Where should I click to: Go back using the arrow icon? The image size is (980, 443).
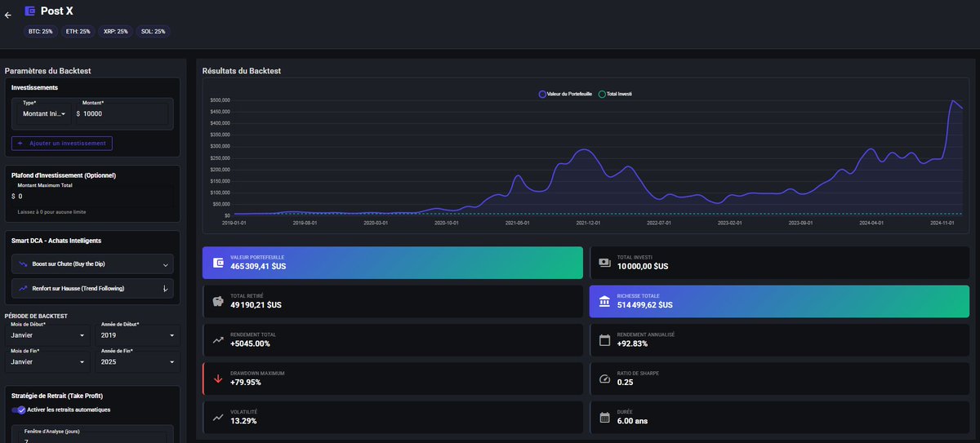click(8, 15)
